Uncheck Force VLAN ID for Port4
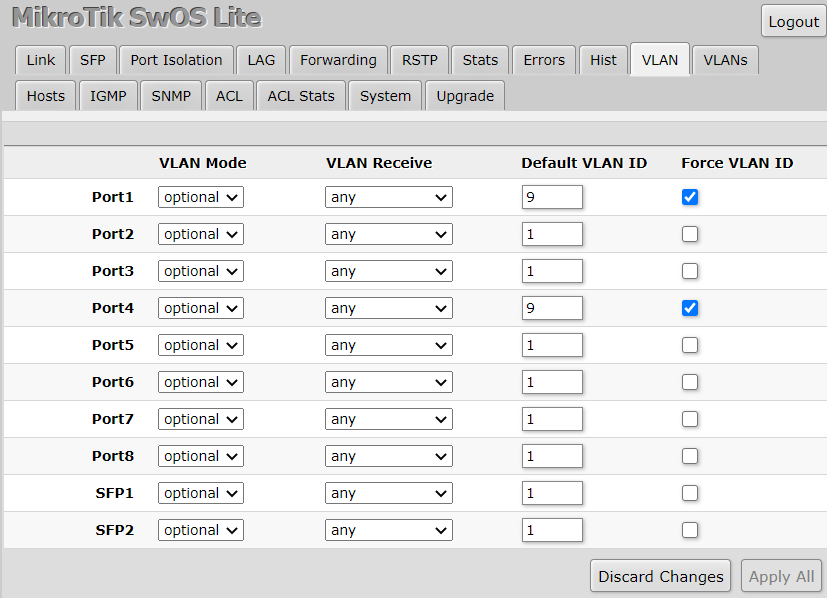Image resolution: width=827 pixels, height=598 pixels. tap(690, 308)
